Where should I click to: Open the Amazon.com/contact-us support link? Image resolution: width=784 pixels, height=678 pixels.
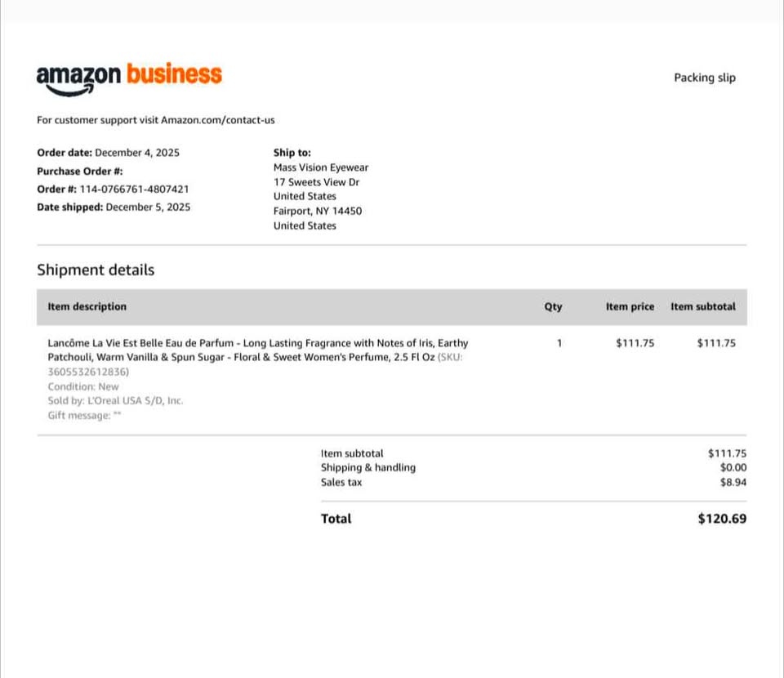[217, 120]
